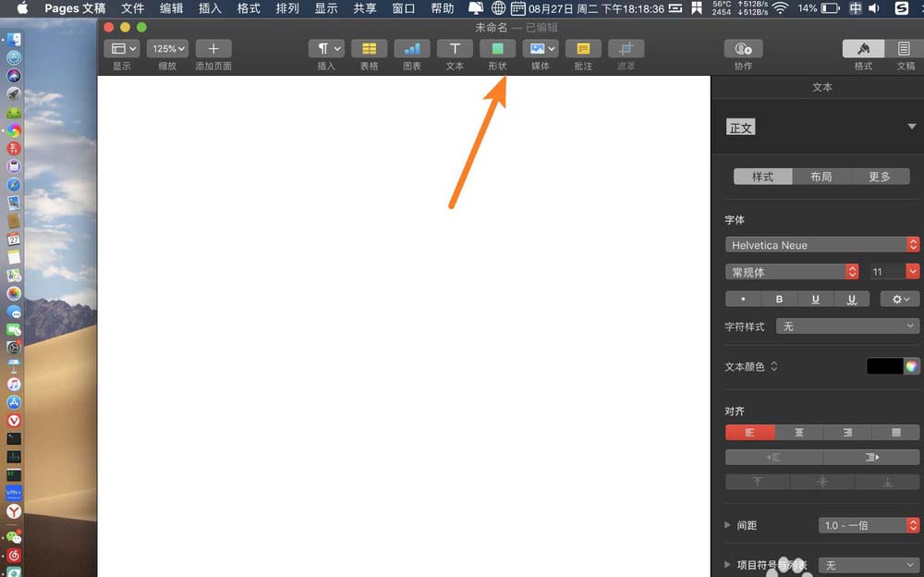924x577 pixels.
Task: Toggle underline text formatting
Action: pyautogui.click(x=815, y=299)
